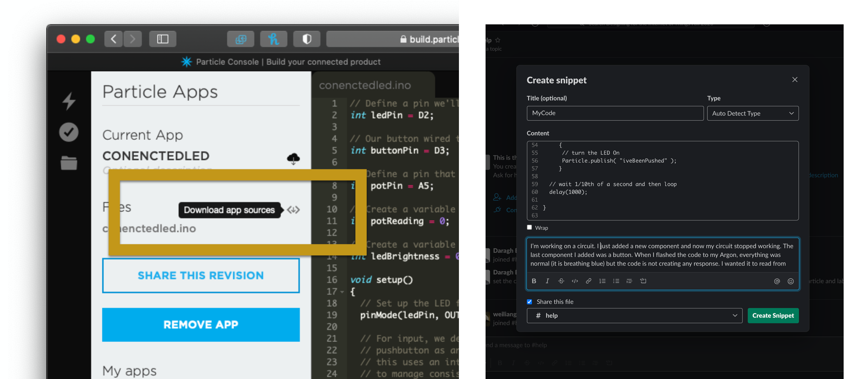The image size is (868, 379).
Task: Enable the Wrap checkbox under Content
Action: click(x=529, y=227)
